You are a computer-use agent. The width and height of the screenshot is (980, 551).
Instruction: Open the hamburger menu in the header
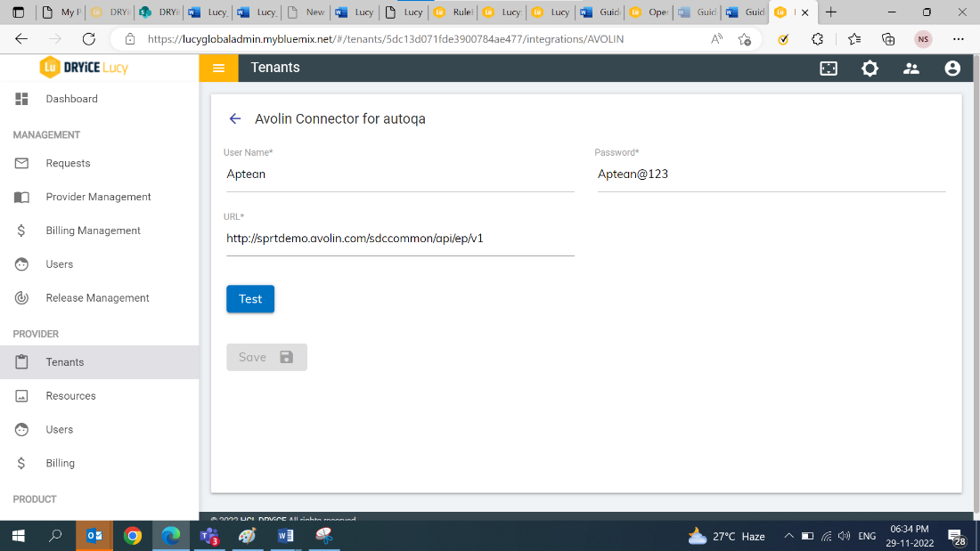point(218,68)
